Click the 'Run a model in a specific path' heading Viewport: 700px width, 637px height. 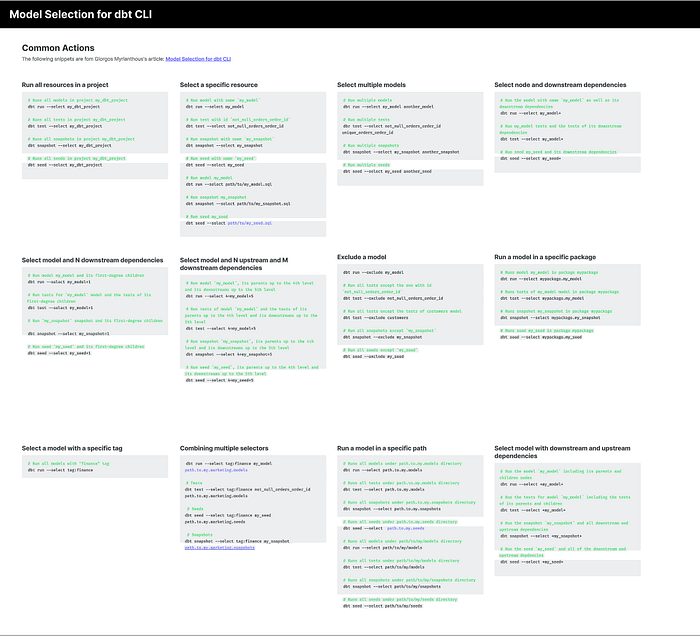click(x=382, y=448)
